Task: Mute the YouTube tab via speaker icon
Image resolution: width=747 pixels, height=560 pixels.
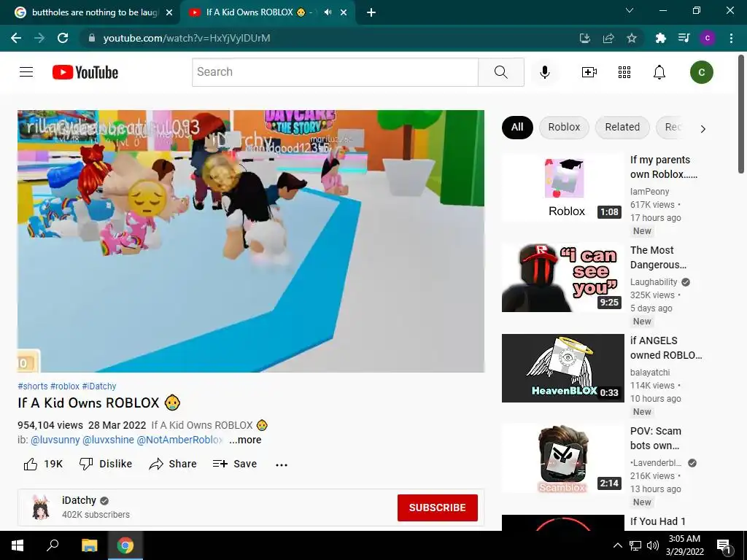Action: coord(328,12)
